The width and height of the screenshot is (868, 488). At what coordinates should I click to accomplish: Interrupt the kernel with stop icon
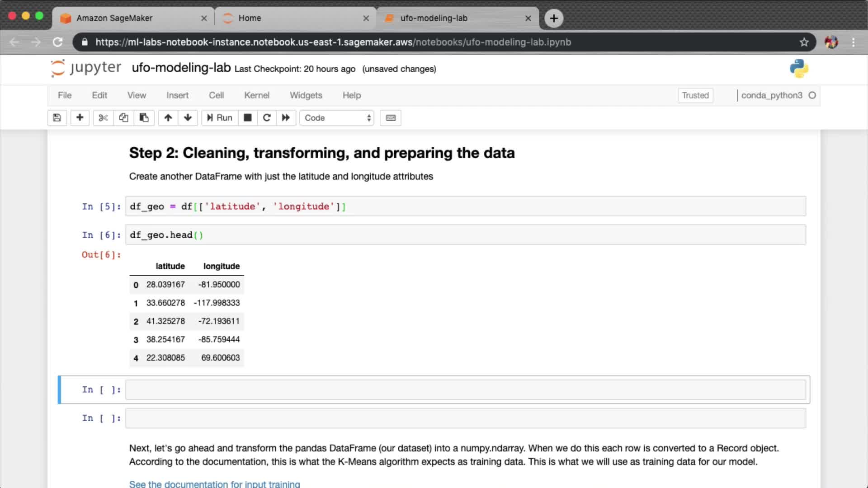click(247, 118)
